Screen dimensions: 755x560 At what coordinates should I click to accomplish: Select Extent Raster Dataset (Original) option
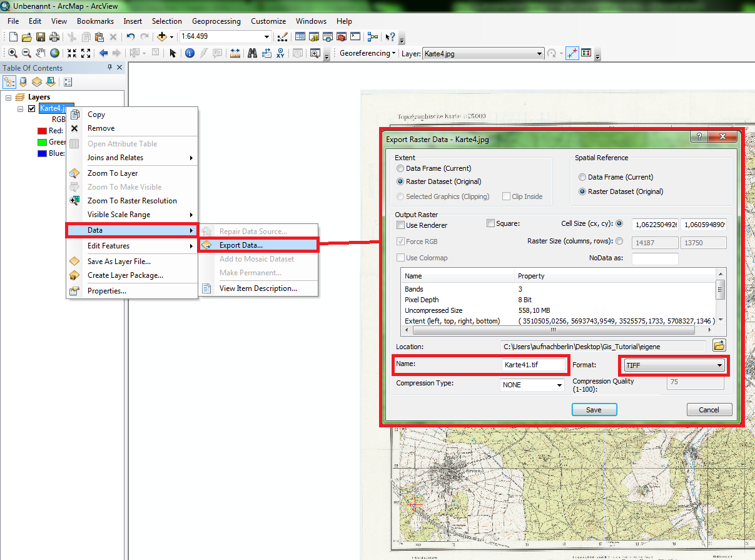[400, 181]
